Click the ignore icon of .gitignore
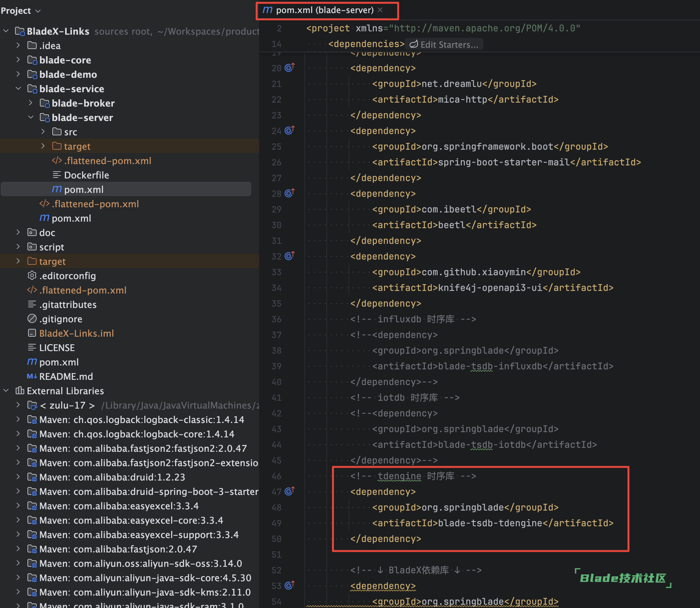The image size is (700, 608). pyautogui.click(x=32, y=319)
